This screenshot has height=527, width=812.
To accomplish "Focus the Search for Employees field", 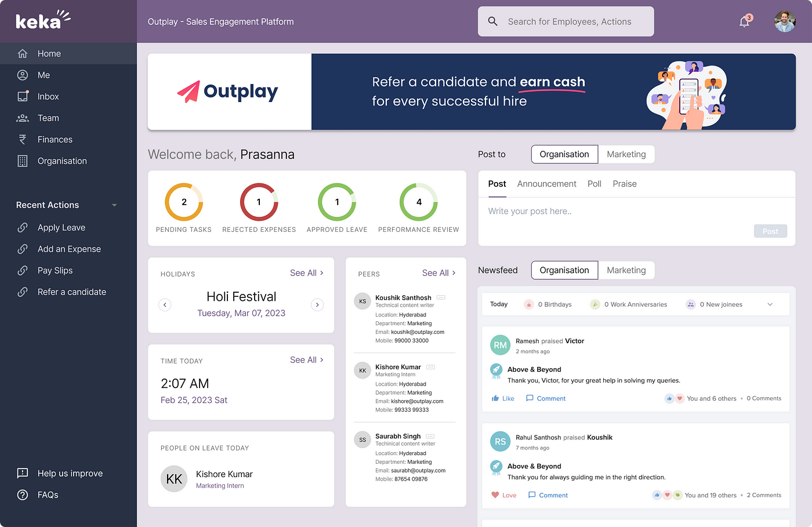I will (569, 22).
